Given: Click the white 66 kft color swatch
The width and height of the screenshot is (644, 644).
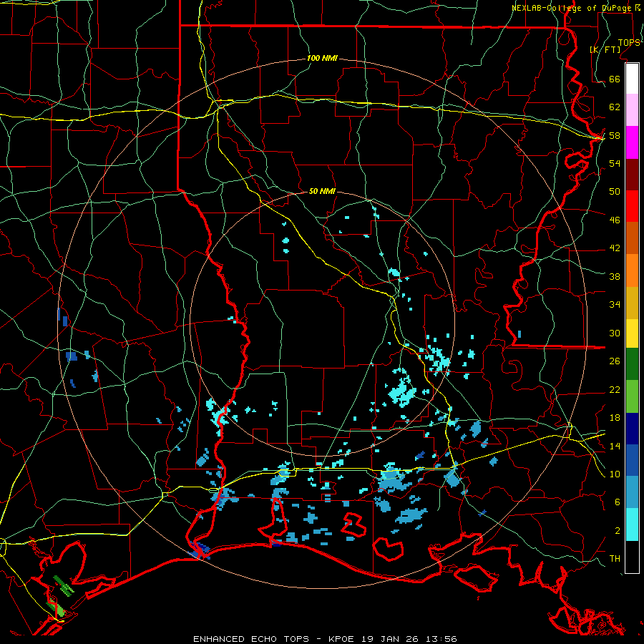Looking at the screenshot, I should coord(632,79).
